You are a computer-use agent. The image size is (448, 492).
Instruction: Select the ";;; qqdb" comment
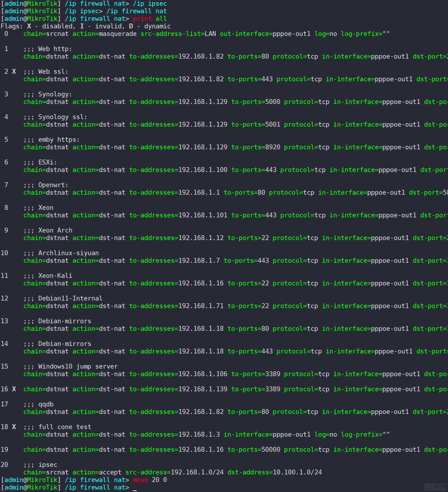click(x=38, y=404)
